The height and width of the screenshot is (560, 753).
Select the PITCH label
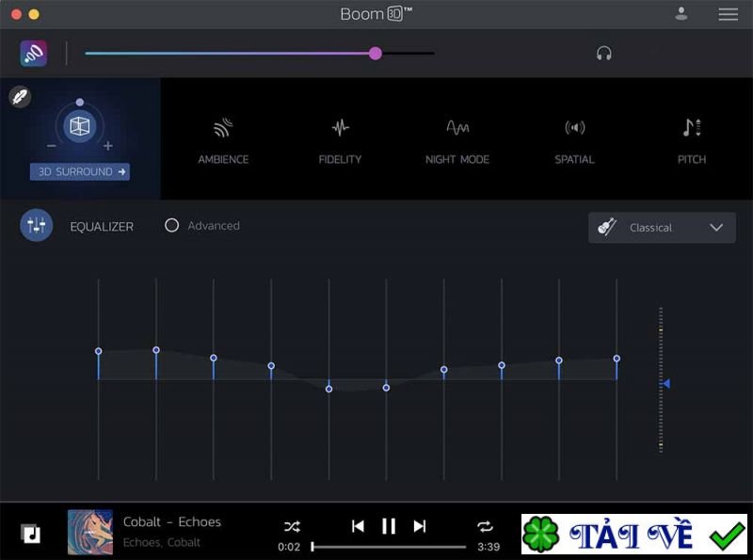(x=692, y=159)
